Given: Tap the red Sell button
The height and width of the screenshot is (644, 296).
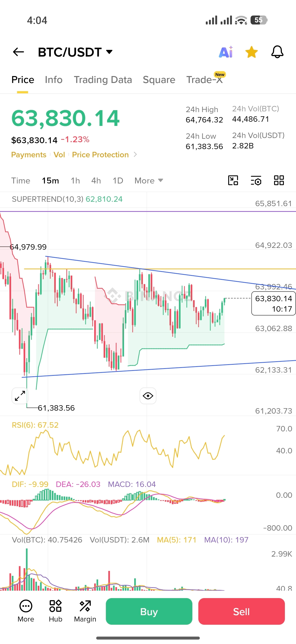Looking at the screenshot, I should (241, 611).
